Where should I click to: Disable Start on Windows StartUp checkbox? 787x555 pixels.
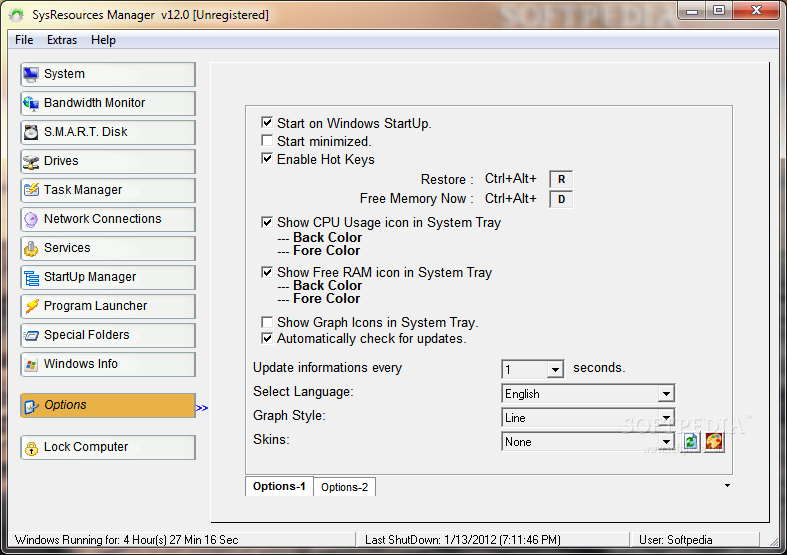(x=267, y=122)
